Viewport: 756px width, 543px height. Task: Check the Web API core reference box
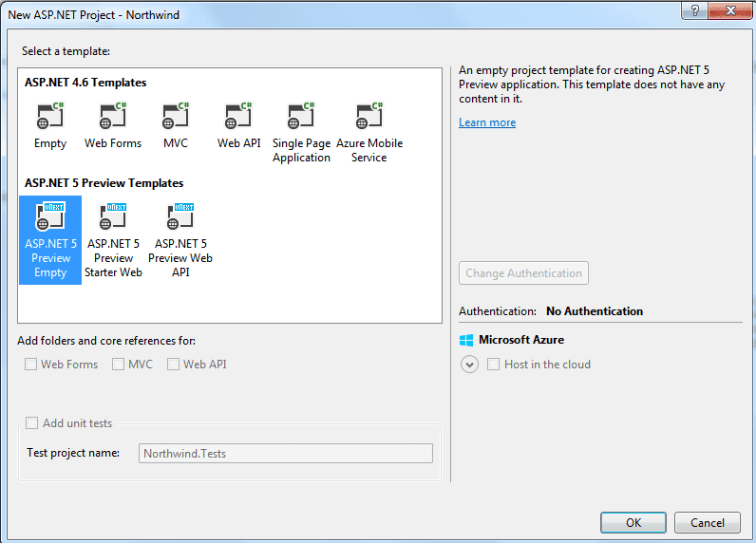(x=174, y=365)
